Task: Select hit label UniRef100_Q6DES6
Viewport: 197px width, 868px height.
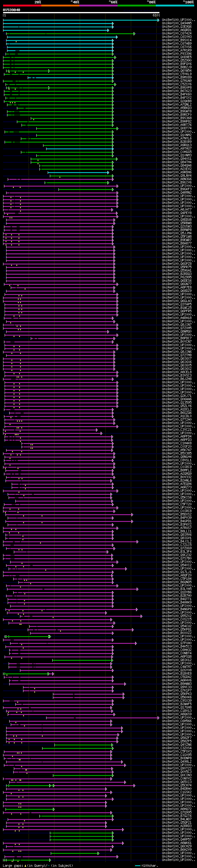Action: pyautogui.click(x=177, y=281)
